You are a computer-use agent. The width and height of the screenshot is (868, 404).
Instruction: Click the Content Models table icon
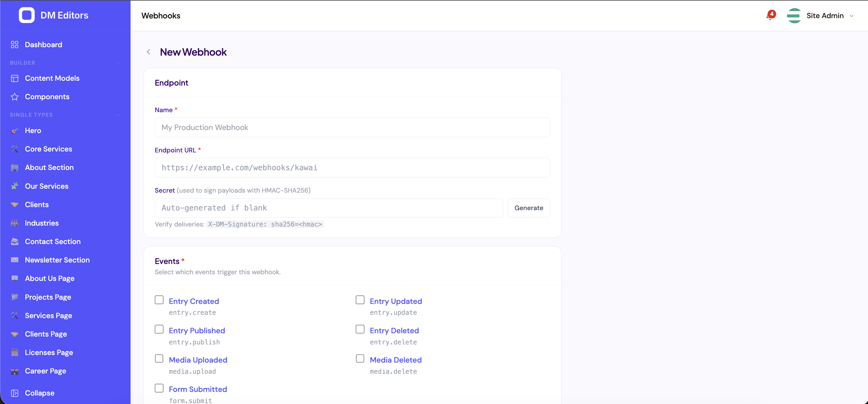click(x=15, y=78)
